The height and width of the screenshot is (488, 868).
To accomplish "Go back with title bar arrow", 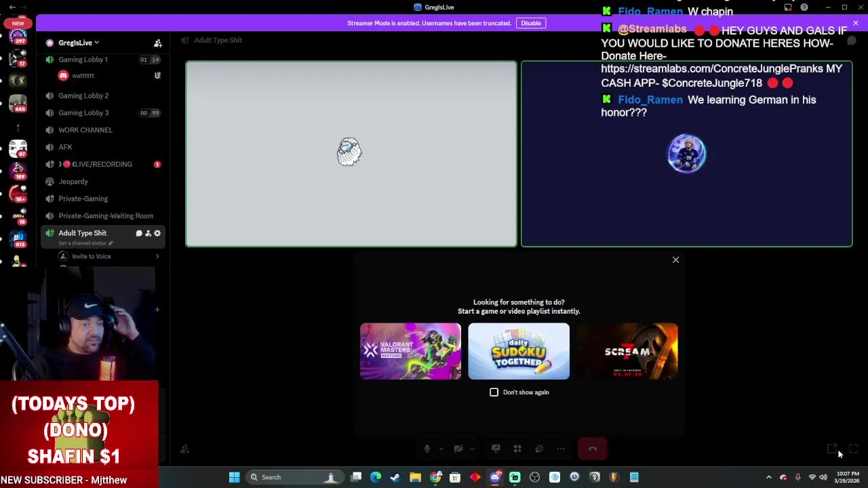I will tap(12, 7).
